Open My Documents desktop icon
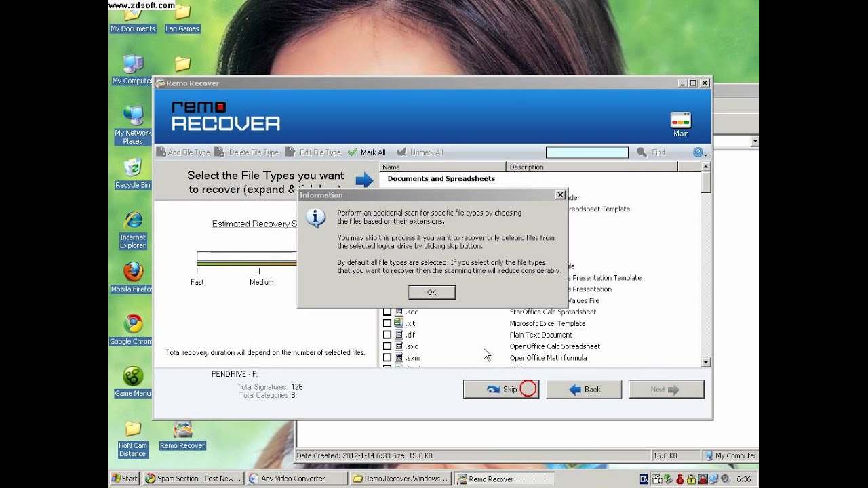The width and height of the screenshot is (868, 488). 133,19
